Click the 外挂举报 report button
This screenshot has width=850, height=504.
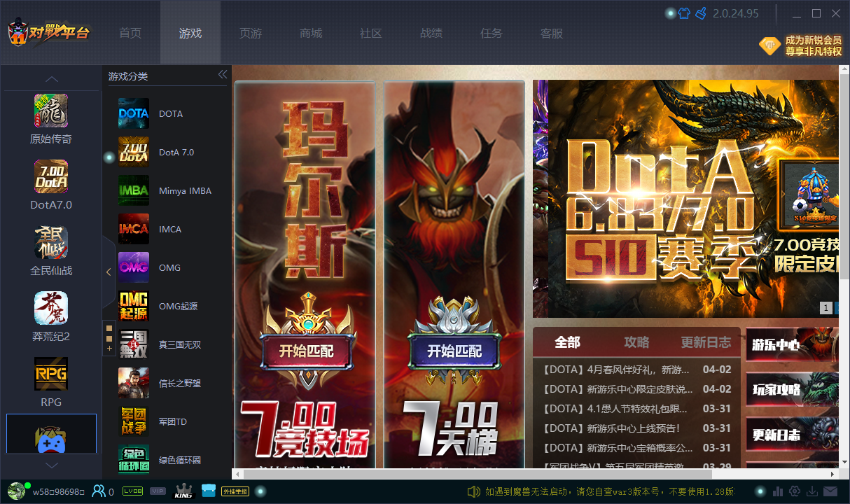point(235,491)
